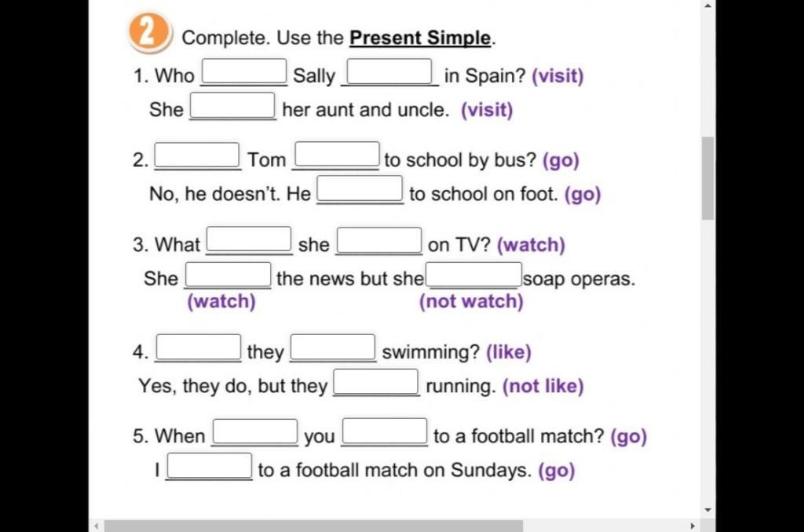Viewport: 804px width, 532px height.
Task: Select the blank before 'they' in question 4
Action: click(199, 347)
